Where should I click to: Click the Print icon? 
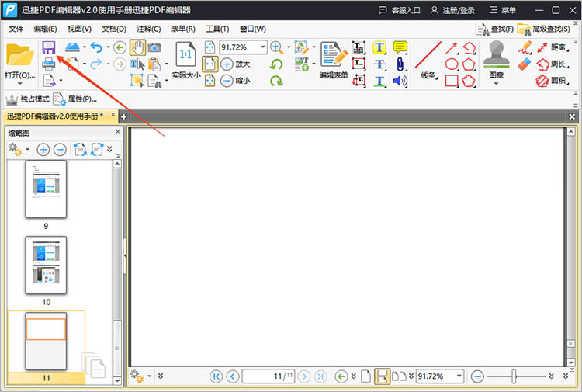(49, 64)
